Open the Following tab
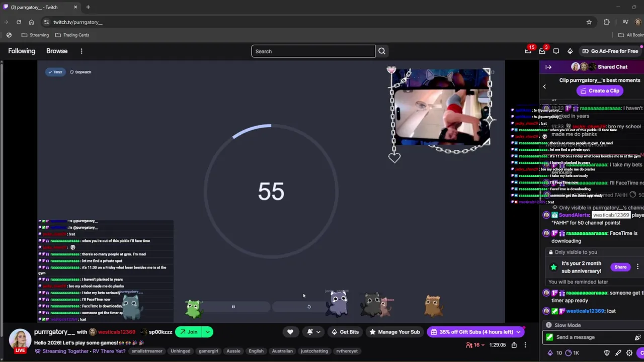 point(22,51)
